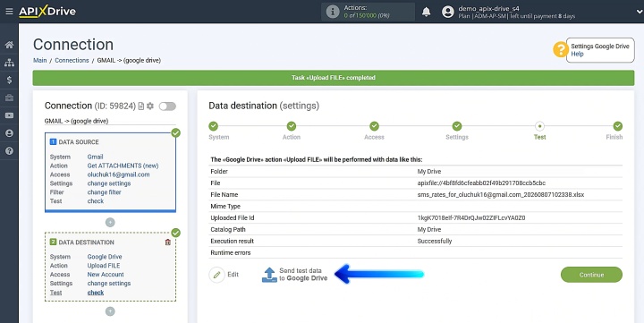644x323 pixels.
Task: Open Google Drive system link
Action: (105, 257)
